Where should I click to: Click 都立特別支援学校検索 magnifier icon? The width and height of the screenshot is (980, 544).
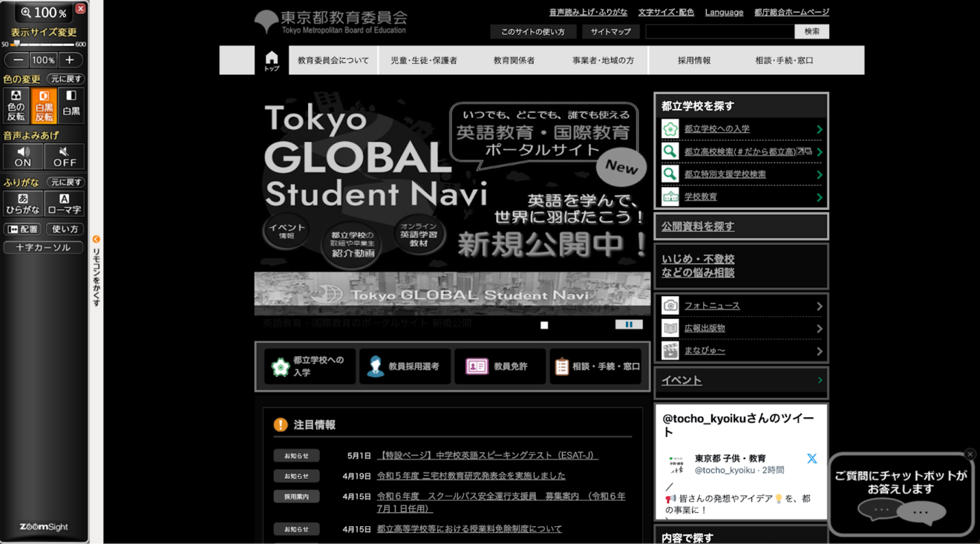pos(670,174)
